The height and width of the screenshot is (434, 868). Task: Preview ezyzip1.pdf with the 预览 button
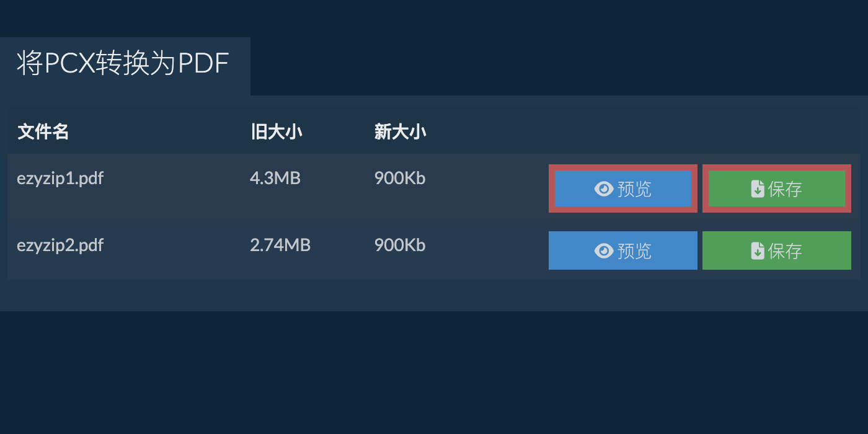pos(623,188)
